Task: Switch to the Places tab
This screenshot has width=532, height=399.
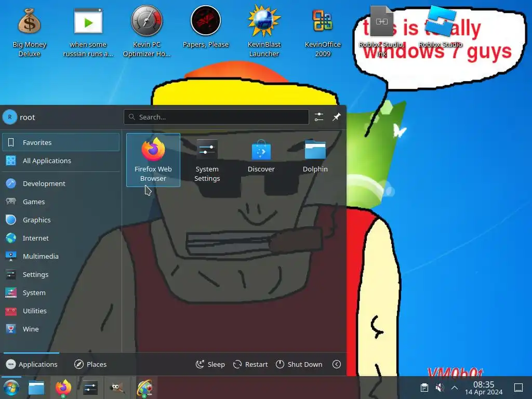Action: point(90,364)
